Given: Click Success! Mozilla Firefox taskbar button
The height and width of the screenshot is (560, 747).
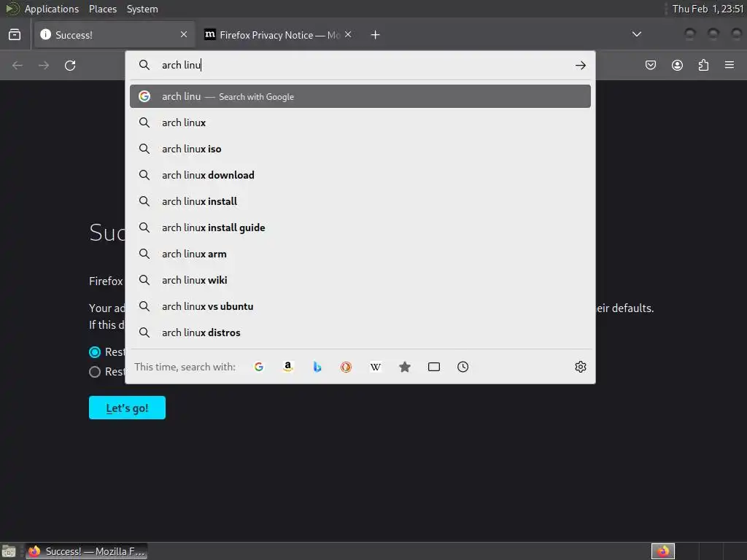Looking at the screenshot, I should tap(86, 551).
